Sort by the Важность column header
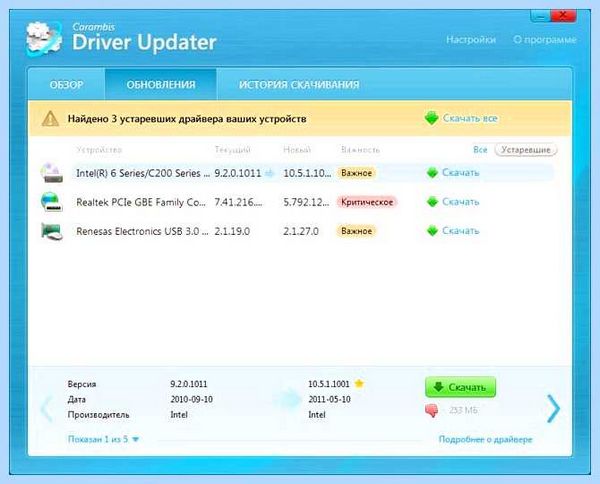 [x=360, y=150]
